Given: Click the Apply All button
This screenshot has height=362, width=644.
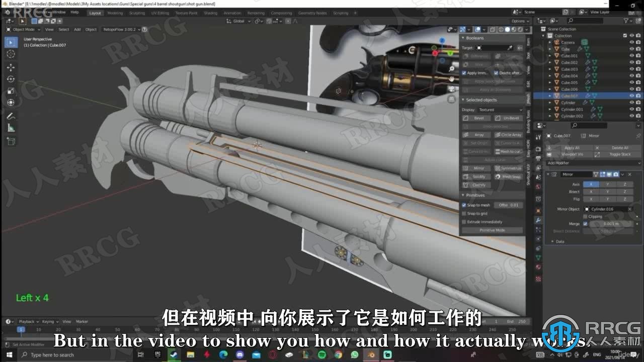Looking at the screenshot, I should tap(570, 148).
